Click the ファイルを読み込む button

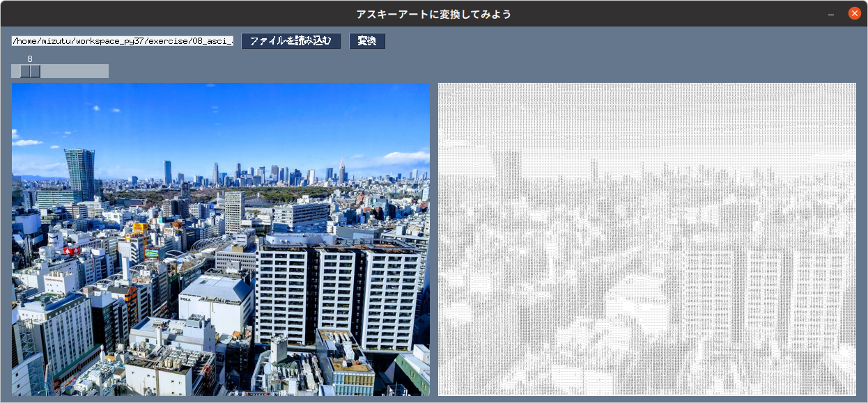coord(290,41)
